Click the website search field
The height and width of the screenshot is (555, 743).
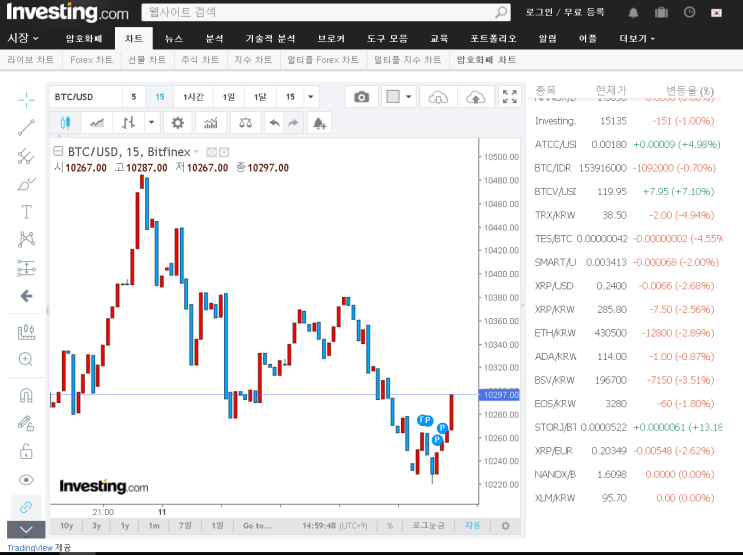[x=317, y=12]
